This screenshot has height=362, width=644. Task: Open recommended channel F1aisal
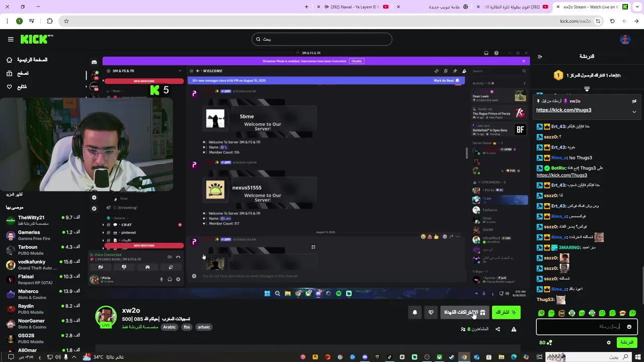(43, 279)
